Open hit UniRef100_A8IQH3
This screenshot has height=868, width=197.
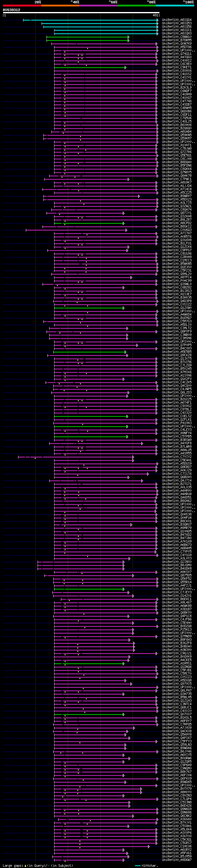point(176,33)
